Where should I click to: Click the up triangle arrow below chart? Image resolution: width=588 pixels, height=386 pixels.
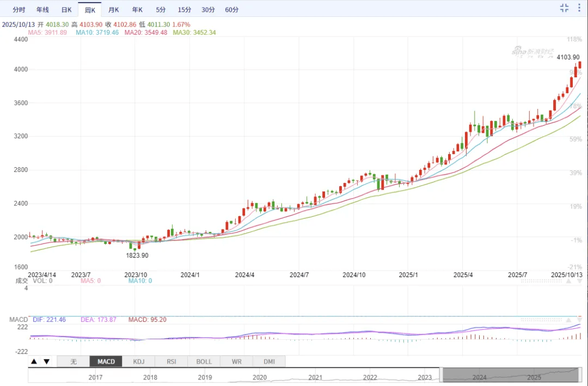click(34, 362)
